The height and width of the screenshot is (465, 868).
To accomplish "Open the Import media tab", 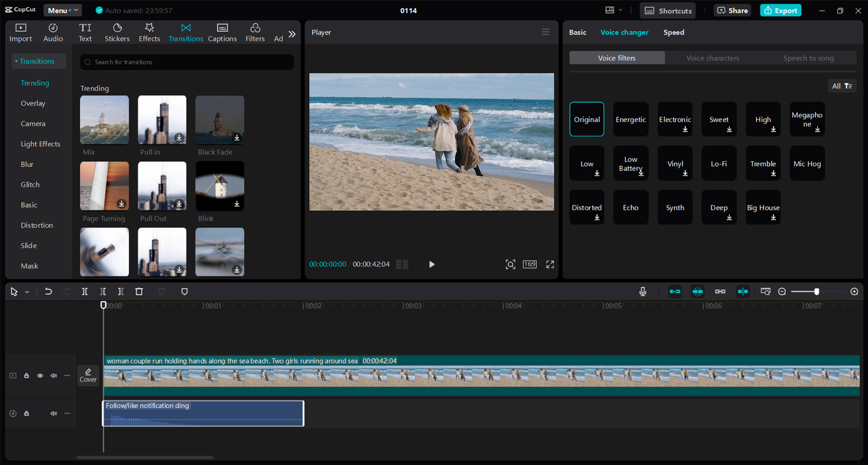I will [x=20, y=33].
